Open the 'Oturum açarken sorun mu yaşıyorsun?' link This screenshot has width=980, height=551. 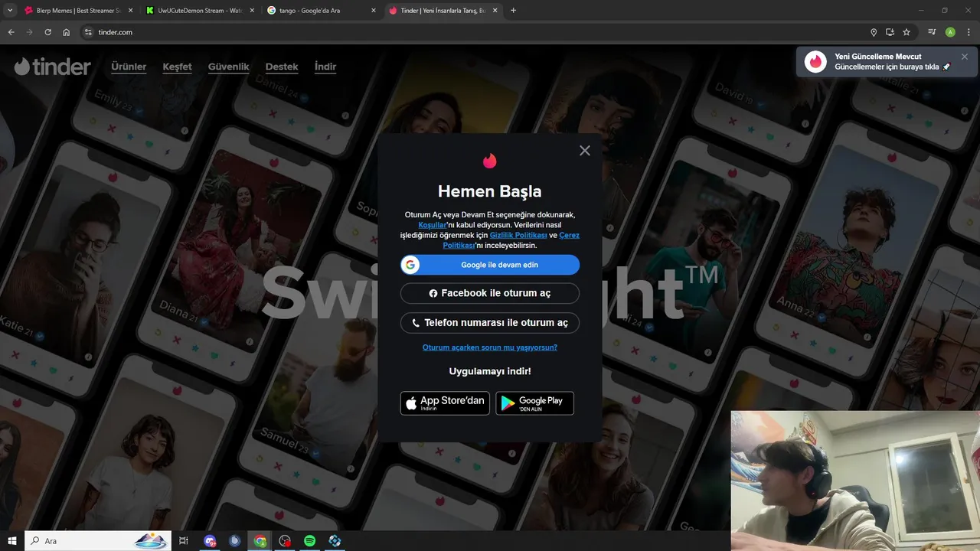(490, 347)
